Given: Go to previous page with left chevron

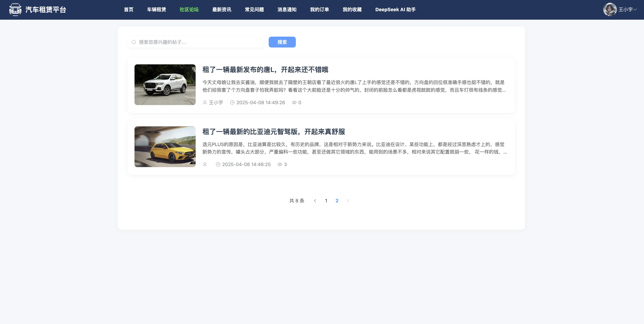Looking at the screenshot, I should tap(315, 201).
